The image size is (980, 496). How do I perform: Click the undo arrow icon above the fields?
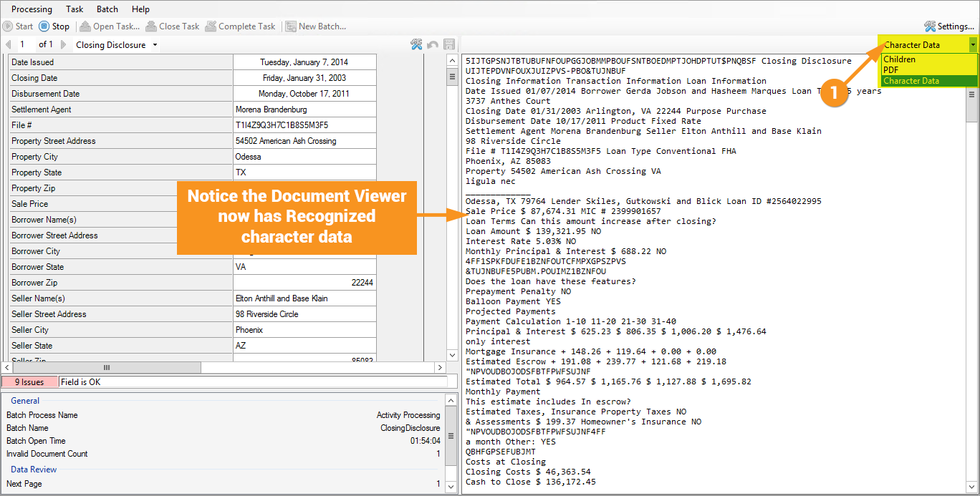(433, 44)
